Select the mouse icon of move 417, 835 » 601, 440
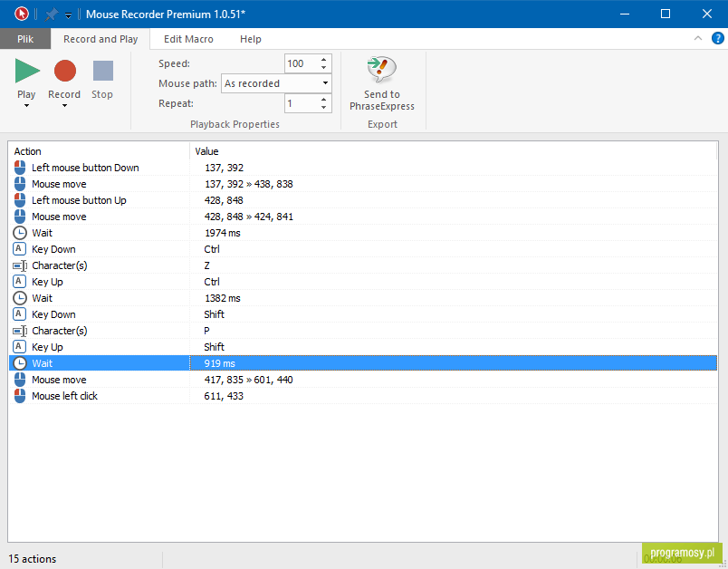The height and width of the screenshot is (569, 728). tap(20, 380)
